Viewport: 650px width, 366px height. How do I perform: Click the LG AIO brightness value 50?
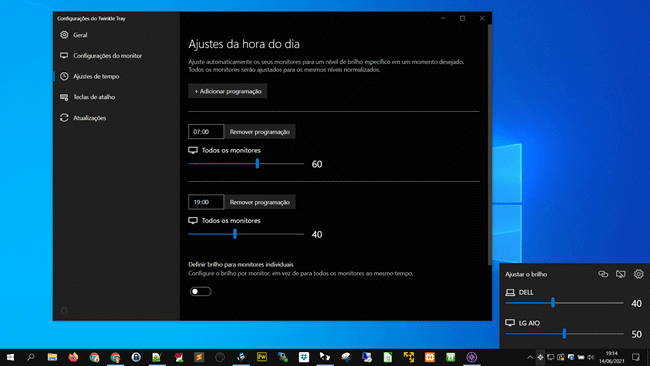coord(636,334)
